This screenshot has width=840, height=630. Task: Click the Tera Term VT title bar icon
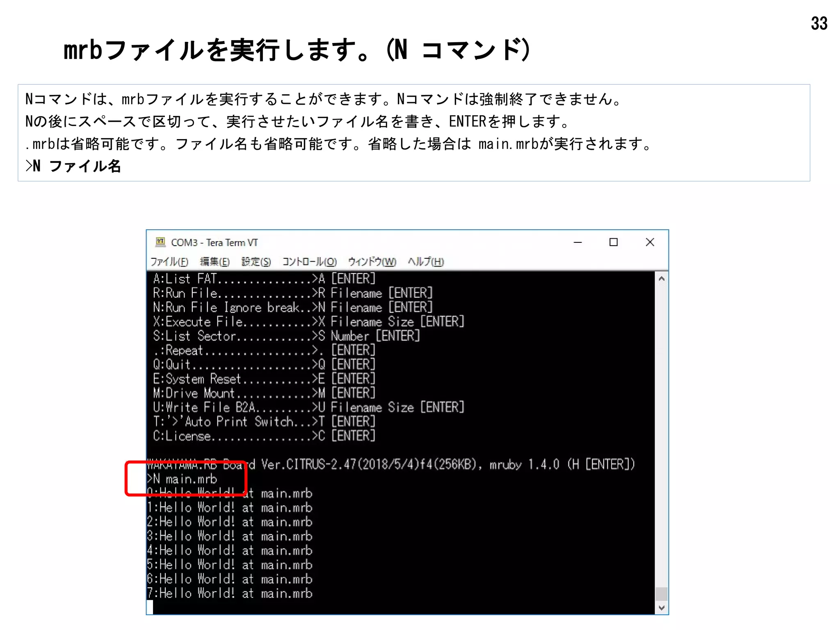point(160,242)
